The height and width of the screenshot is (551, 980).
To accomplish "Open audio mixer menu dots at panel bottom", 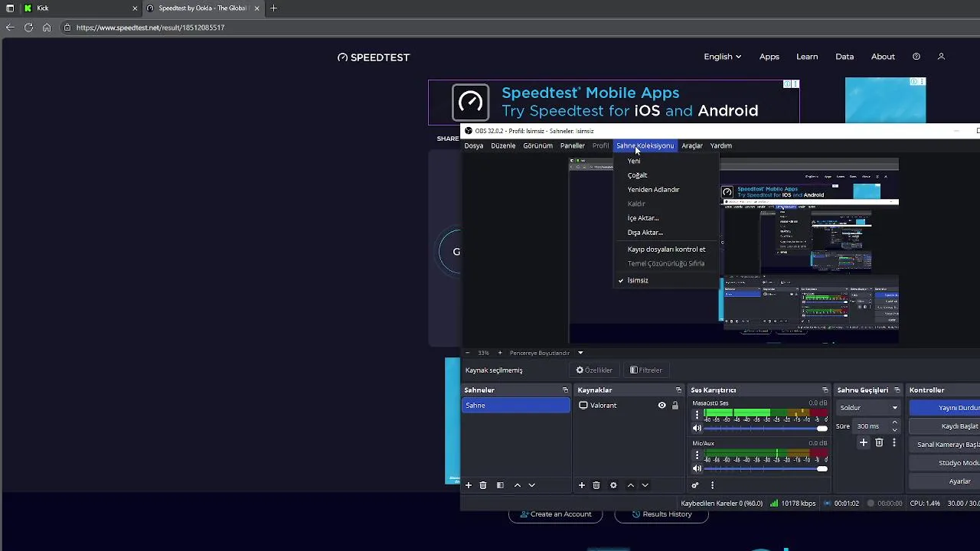I will (712, 485).
